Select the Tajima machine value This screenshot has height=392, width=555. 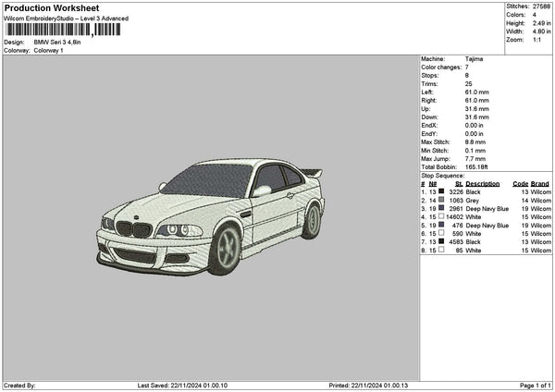(x=474, y=59)
